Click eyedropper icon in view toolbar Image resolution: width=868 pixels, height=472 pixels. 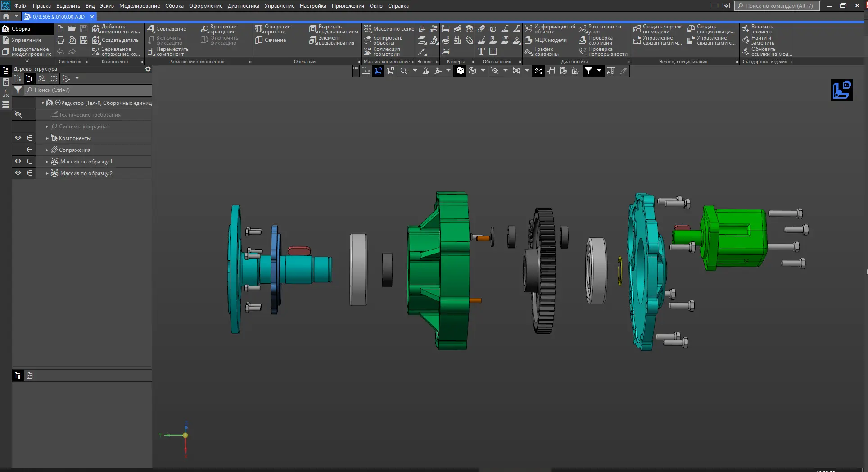pos(624,71)
